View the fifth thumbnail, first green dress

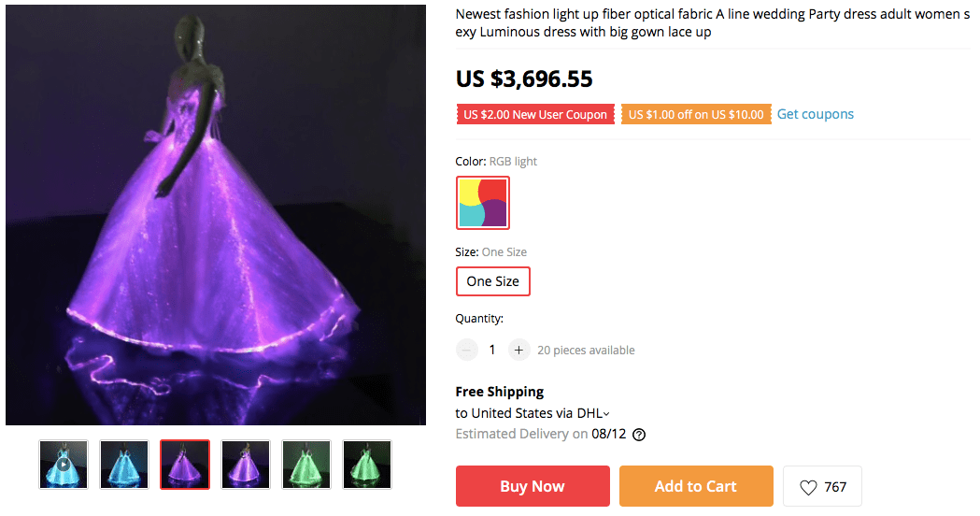pyautogui.click(x=306, y=465)
